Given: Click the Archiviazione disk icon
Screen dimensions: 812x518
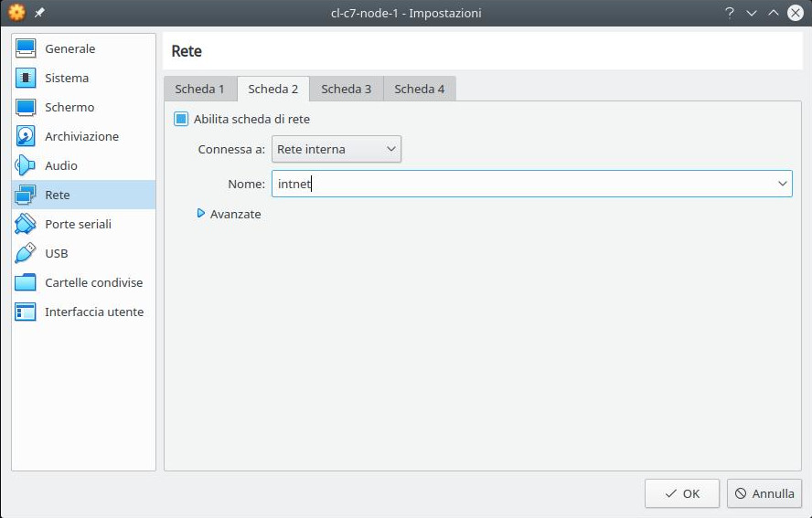Looking at the screenshot, I should (26, 136).
